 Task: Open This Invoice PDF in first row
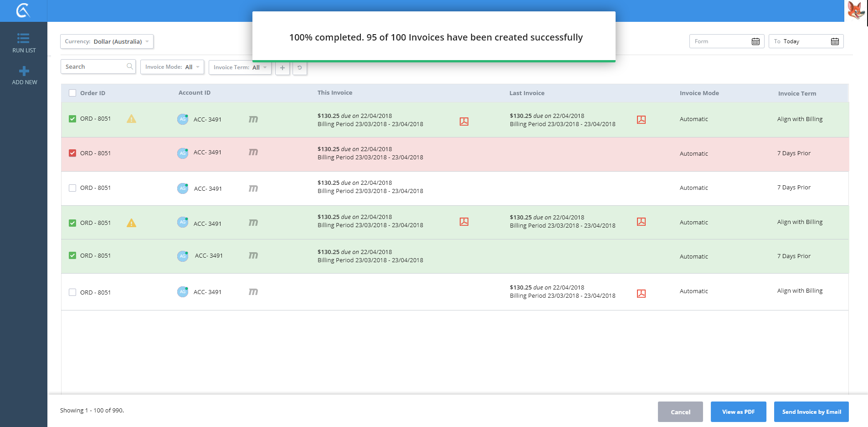point(464,122)
